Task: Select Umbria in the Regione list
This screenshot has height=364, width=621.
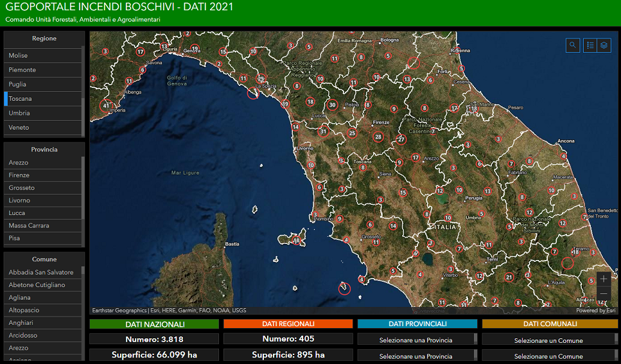Action: click(x=43, y=113)
